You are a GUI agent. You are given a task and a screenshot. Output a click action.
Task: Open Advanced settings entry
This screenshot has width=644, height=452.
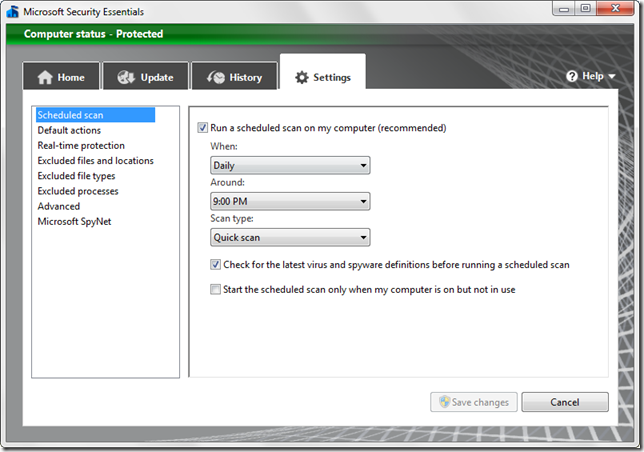[59, 206]
